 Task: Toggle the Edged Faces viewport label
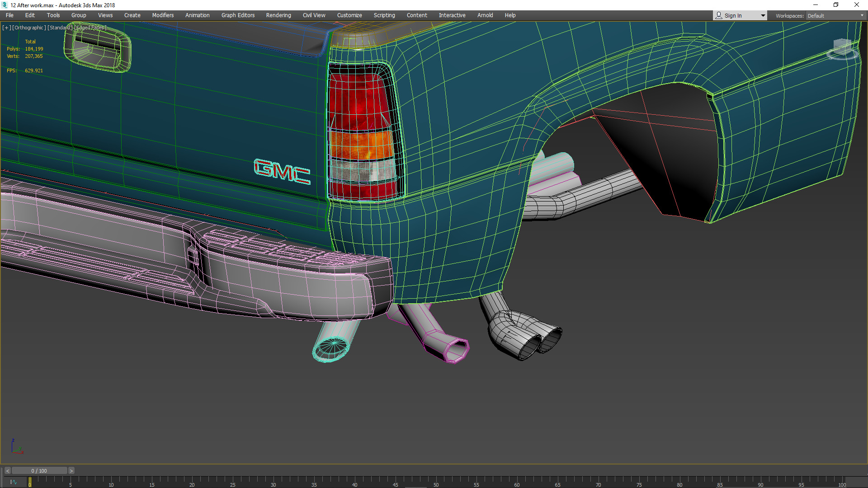(91, 28)
